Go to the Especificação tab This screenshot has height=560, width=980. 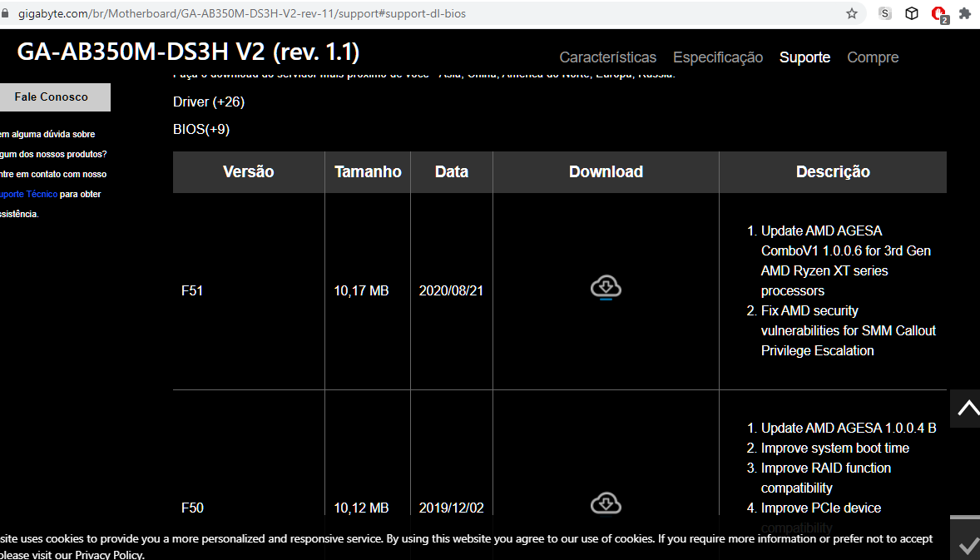click(x=717, y=57)
